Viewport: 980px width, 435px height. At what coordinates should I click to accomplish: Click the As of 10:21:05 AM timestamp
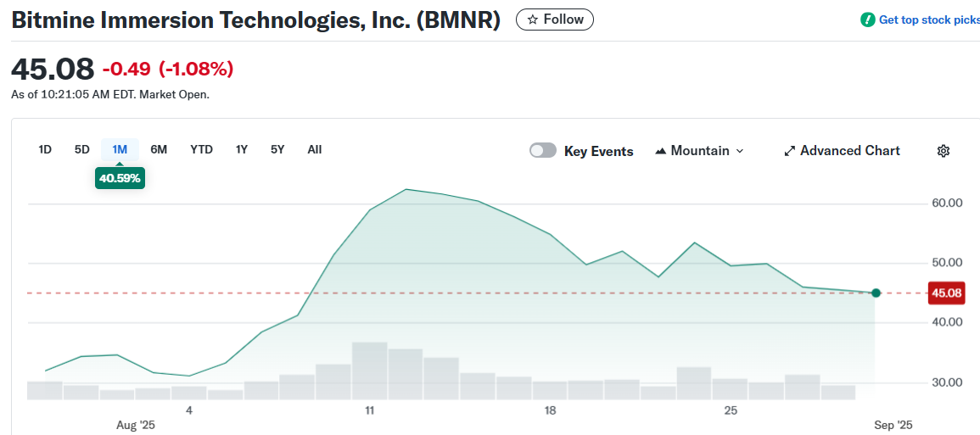110,95
